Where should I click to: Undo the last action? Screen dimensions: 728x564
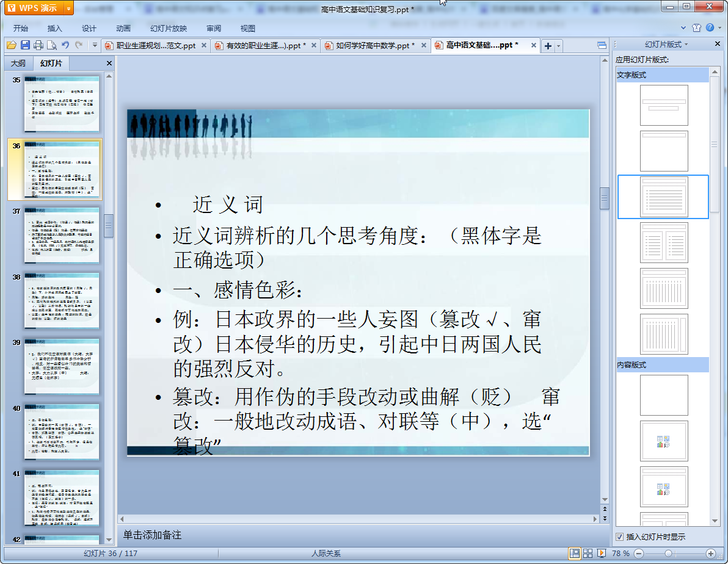click(65, 45)
